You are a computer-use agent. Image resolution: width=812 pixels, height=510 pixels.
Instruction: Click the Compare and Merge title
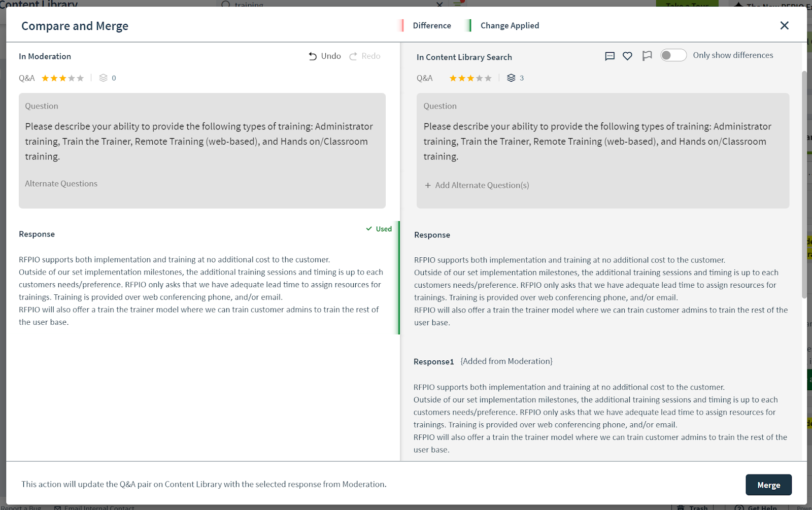(x=75, y=26)
